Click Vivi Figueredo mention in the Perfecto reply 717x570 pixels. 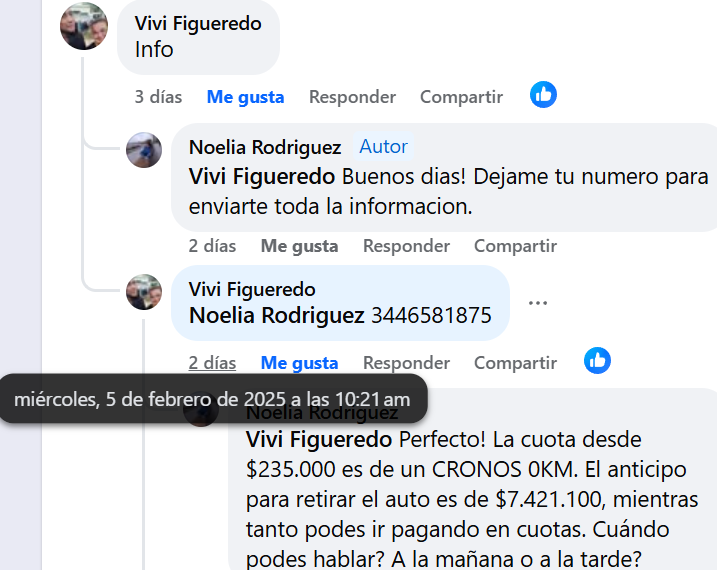coord(319,439)
